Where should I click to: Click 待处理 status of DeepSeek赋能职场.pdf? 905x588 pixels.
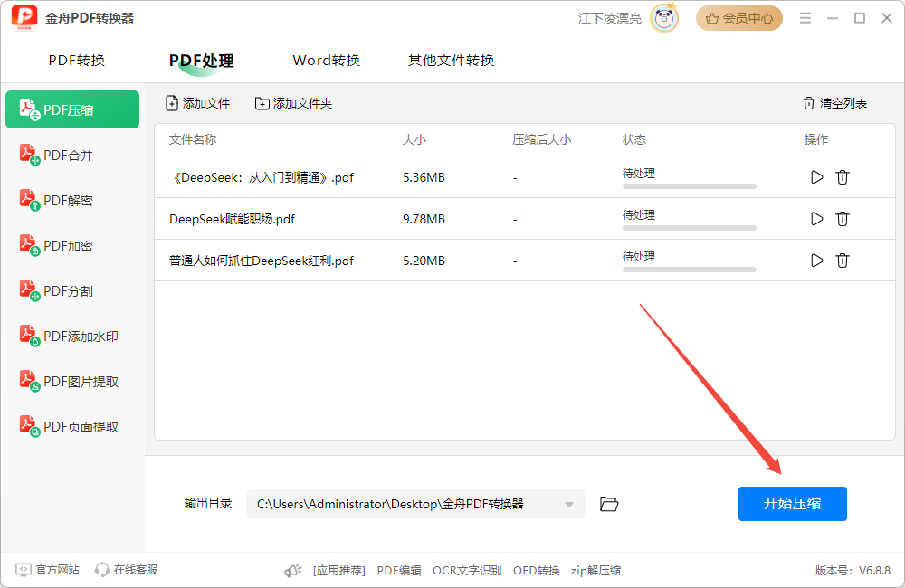(638, 214)
